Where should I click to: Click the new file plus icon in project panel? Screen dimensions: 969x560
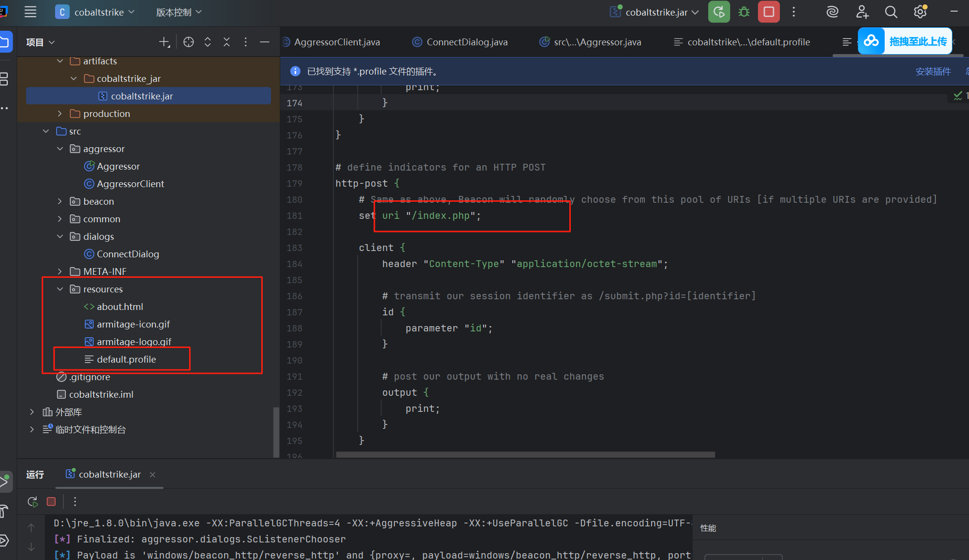pos(165,42)
